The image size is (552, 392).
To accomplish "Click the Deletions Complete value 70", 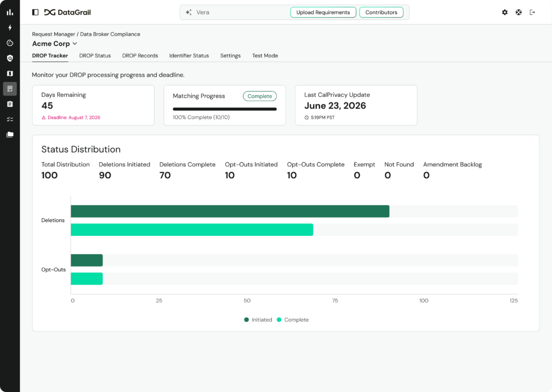I will [165, 175].
